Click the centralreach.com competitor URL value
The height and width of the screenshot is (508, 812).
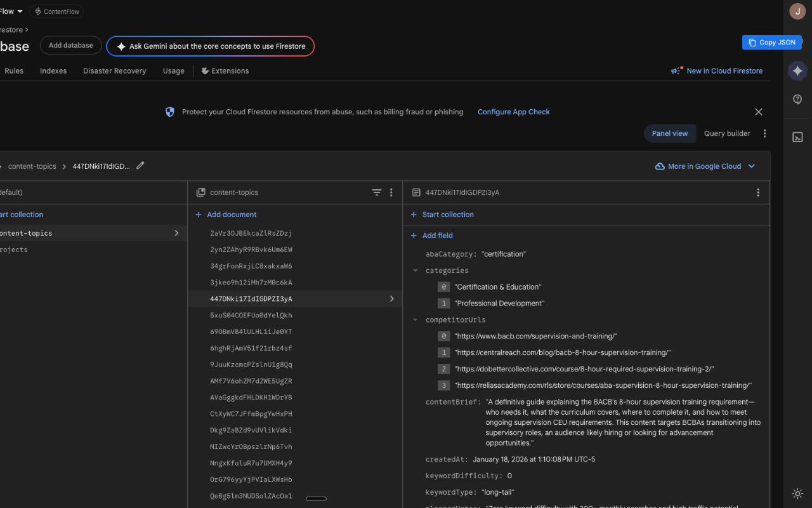click(563, 352)
